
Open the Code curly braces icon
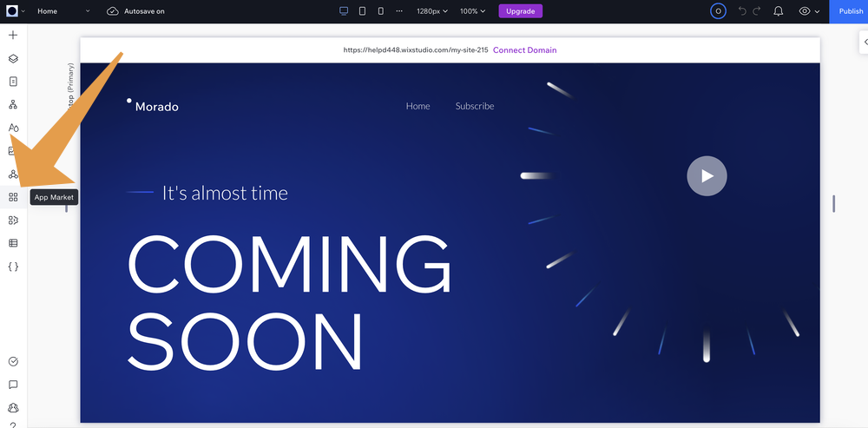(13, 267)
